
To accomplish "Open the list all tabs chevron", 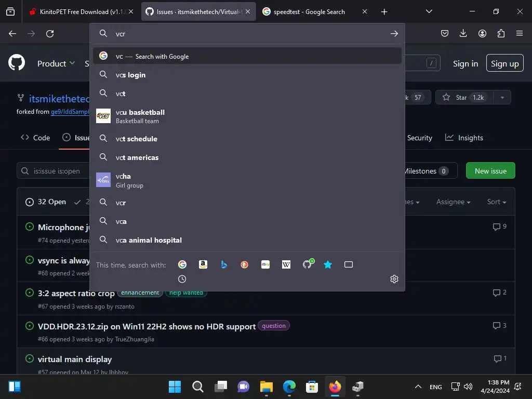I will [x=429, y=11].
